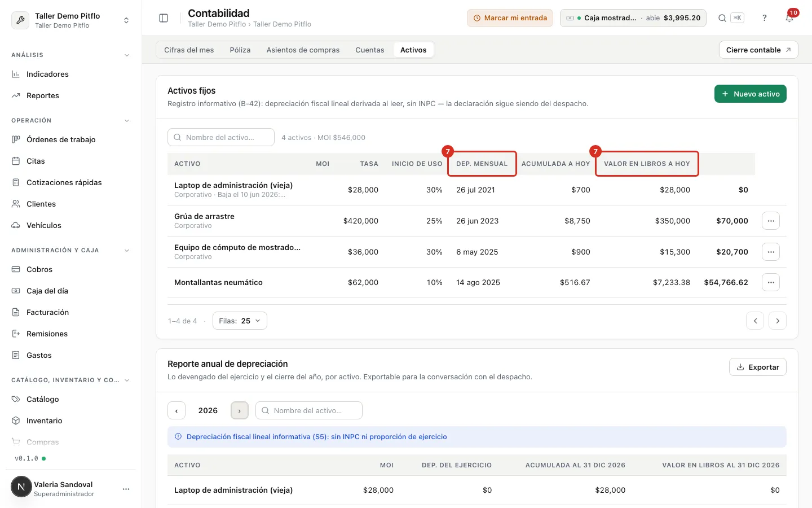Open Órdenes de trabajo in sidebar
This screenshot has height=508, width=812.
point(71,139)
